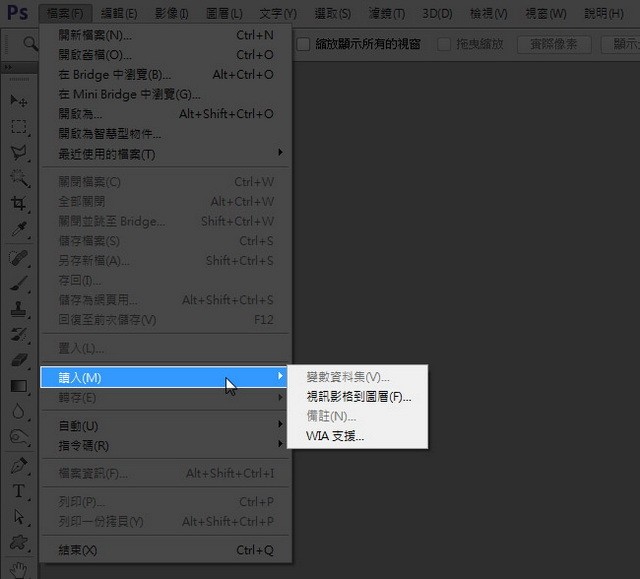The image size is (640, 579).
Task: Open the 檔案(F) menu
Action: 65,14
